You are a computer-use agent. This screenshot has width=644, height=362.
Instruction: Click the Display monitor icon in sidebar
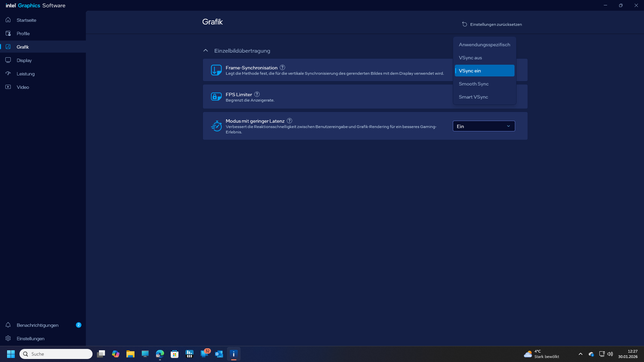pos(8,60)
